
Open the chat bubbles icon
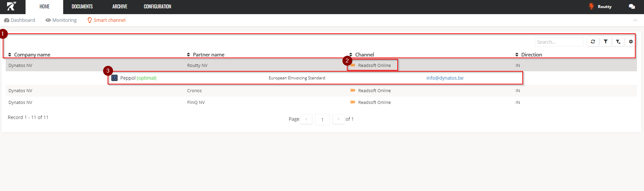632,7
